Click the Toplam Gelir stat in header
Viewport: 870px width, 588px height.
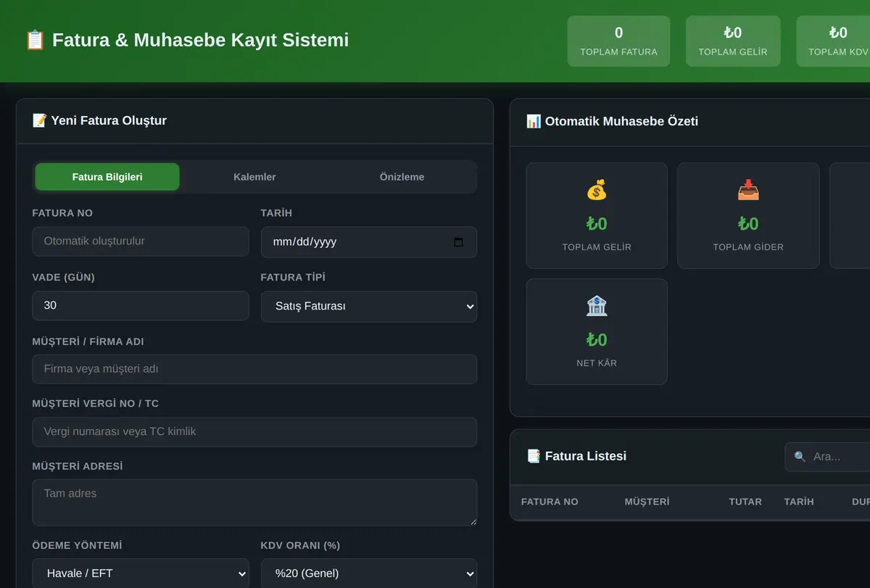point(733,41)
